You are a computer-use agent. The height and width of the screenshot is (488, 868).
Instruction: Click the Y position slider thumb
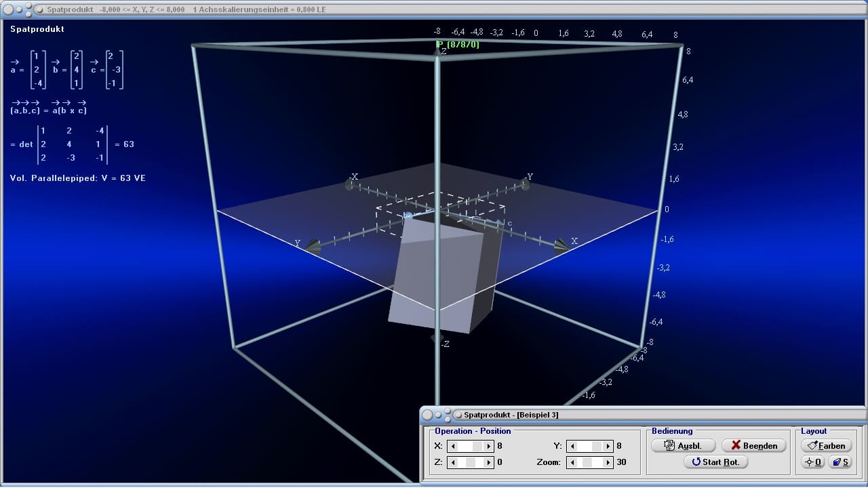coord(597,446)
